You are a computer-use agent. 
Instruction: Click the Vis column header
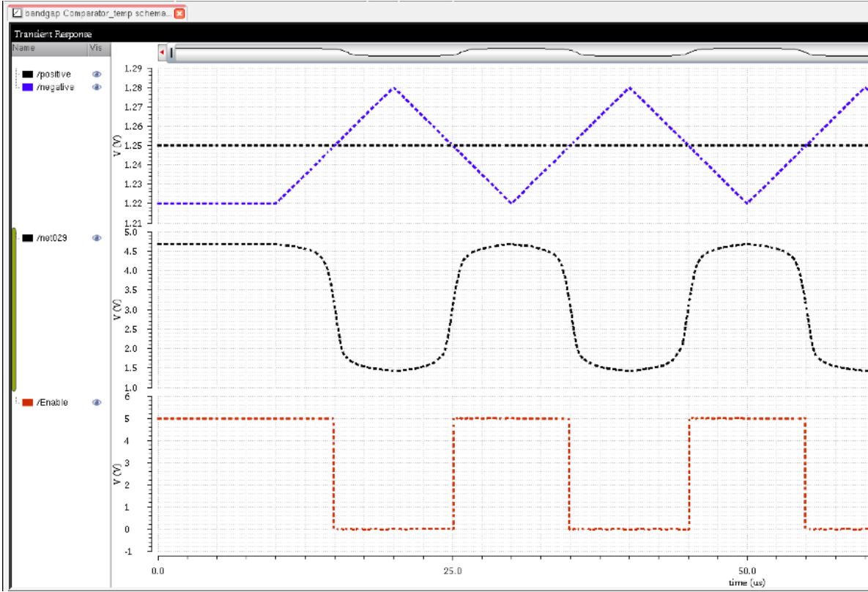pos(94,48)
